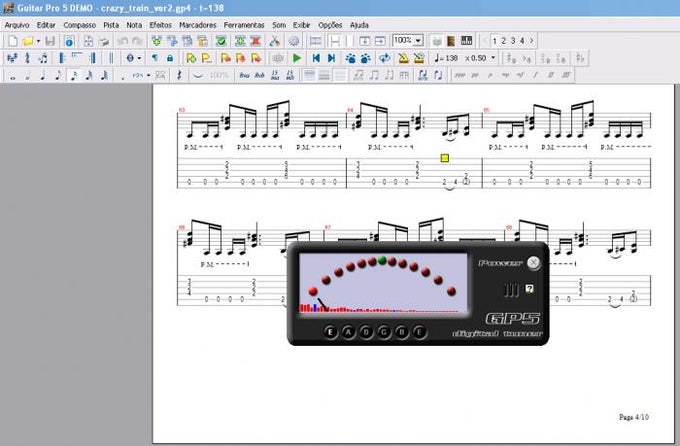Open the Ferramentas menu

click(244, 25)
